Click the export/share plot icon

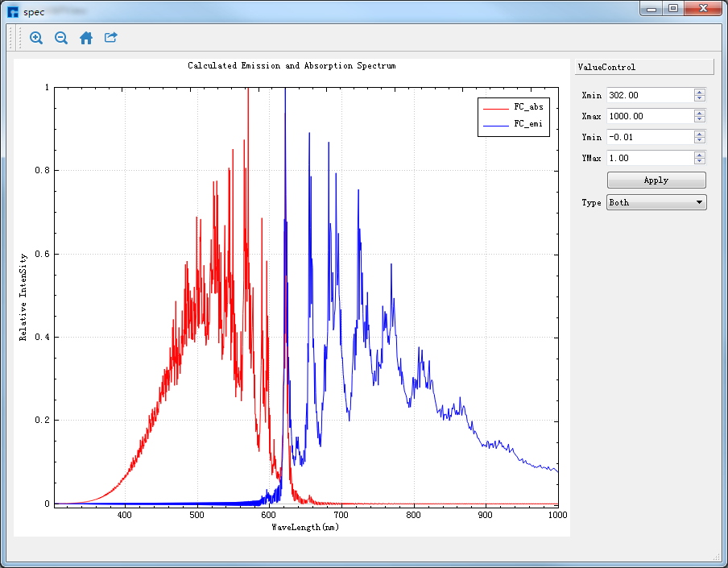[x=111, y=38]
